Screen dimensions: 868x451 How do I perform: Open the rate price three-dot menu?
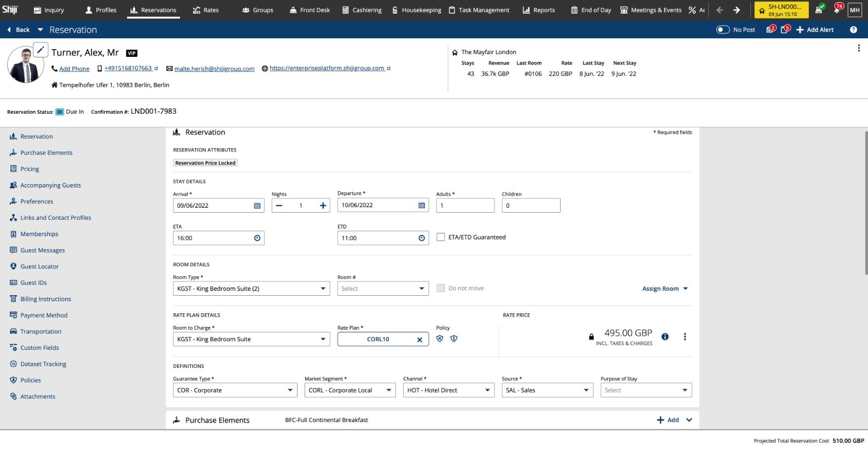point(685,337)
